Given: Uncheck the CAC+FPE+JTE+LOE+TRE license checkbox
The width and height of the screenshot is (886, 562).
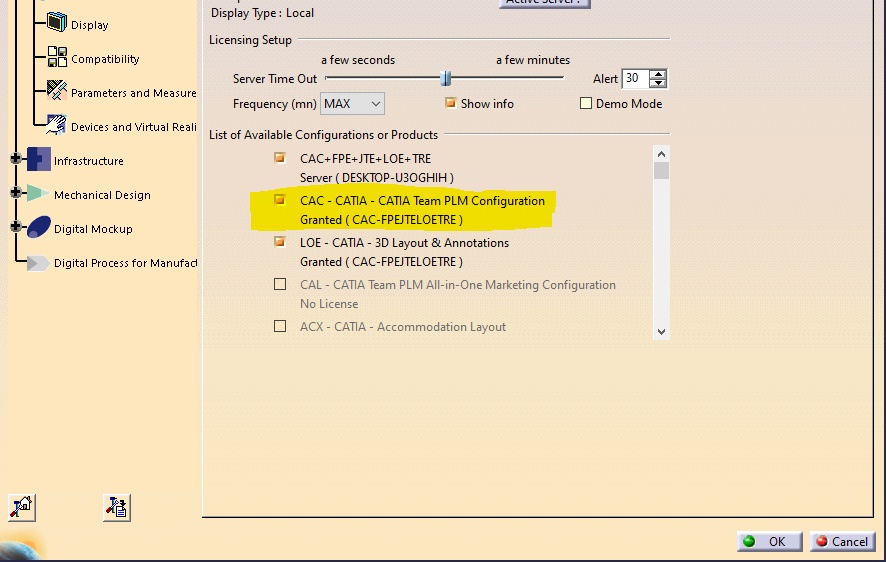Looking at the screenshot, I should 280,158.
